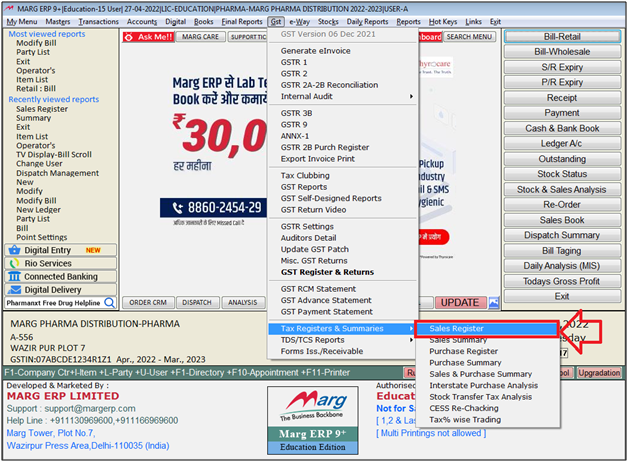The width and height of the screenshot is (629, 462).
Task: Open Stock & Sales Analysis button
Action: coord(562,189)
